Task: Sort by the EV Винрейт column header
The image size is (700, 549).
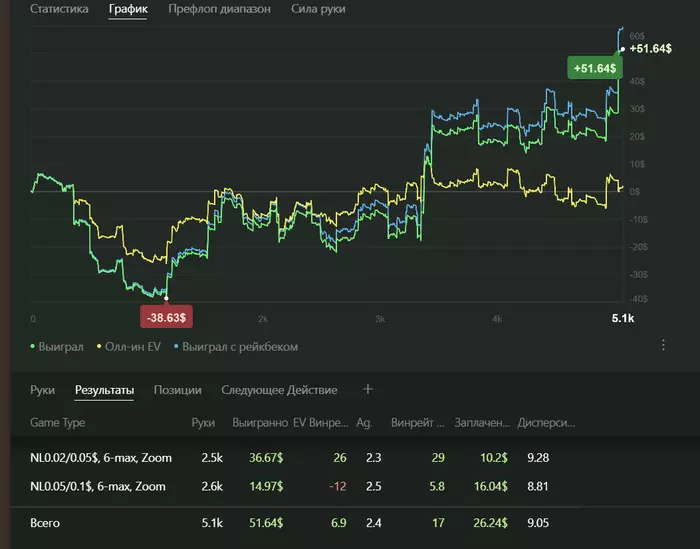Action: [x=321, y=423]
